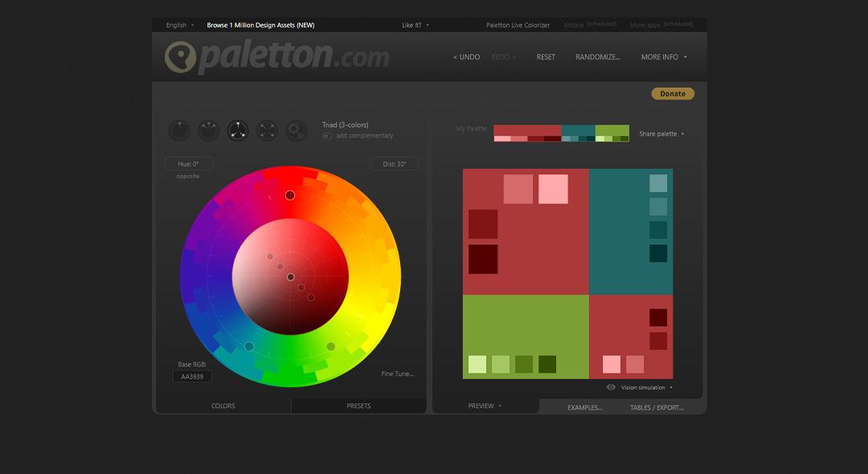Open the EXAMPLES tab

click(x=584, y=407)
